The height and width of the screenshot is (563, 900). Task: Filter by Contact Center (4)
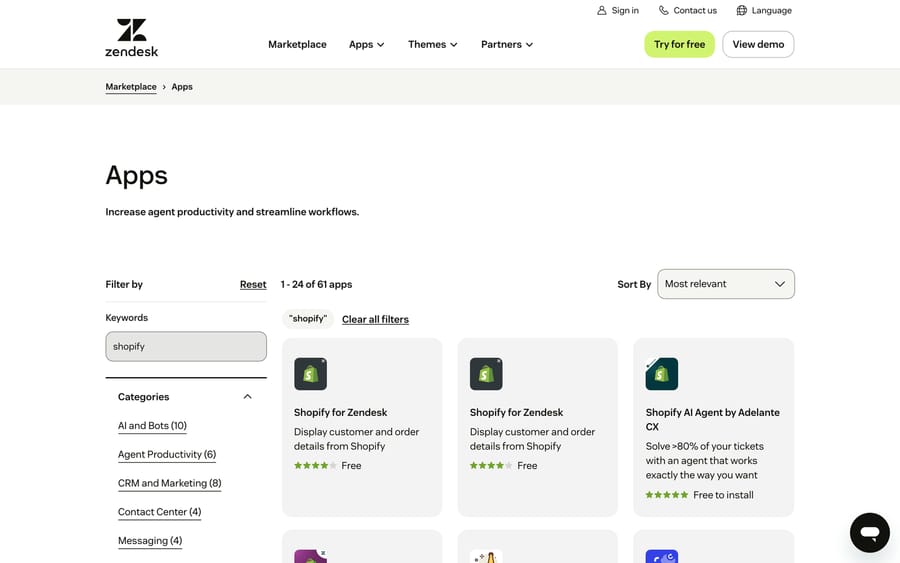[160, 512]
